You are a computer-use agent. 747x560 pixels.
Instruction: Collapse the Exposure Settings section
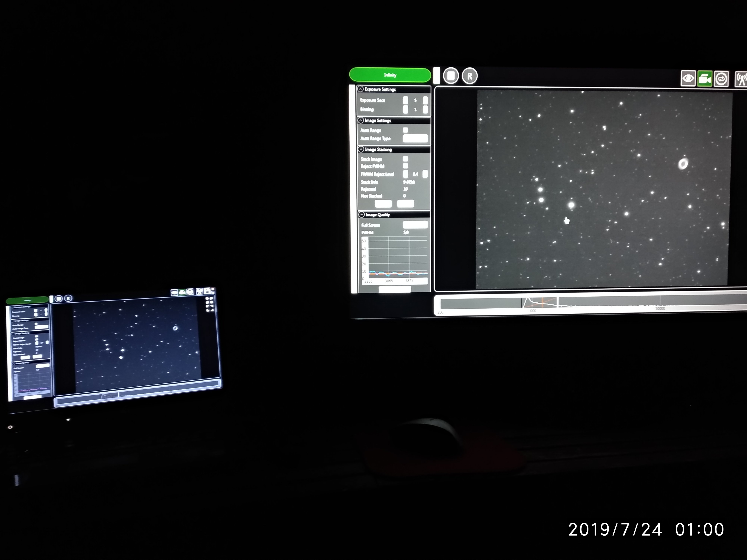(x=361, y=89)
